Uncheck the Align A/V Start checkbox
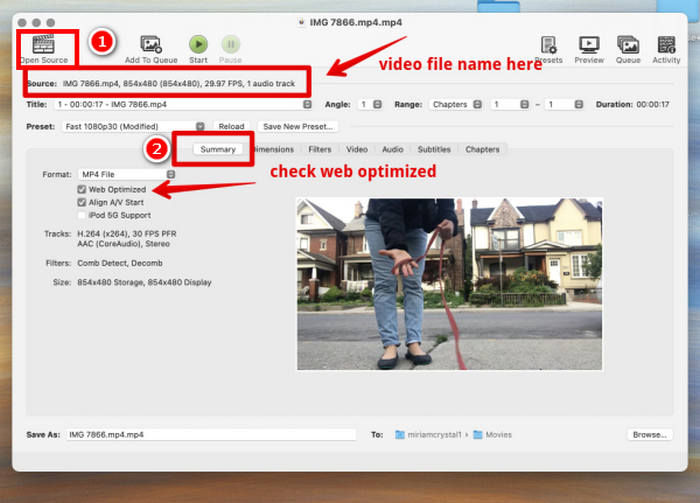Viewport: 700px width, 503px height. (82, 202)
